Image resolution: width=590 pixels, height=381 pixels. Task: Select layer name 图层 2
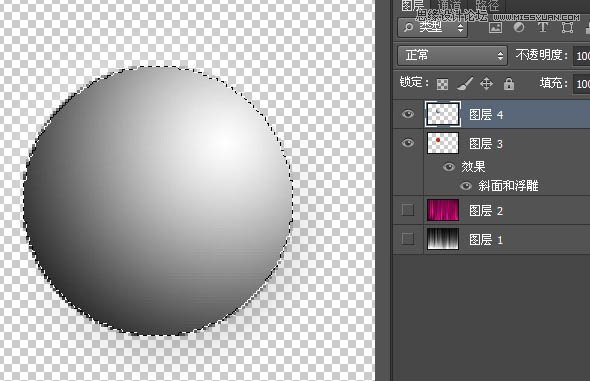pyautogui.click(x=486, y=210)
